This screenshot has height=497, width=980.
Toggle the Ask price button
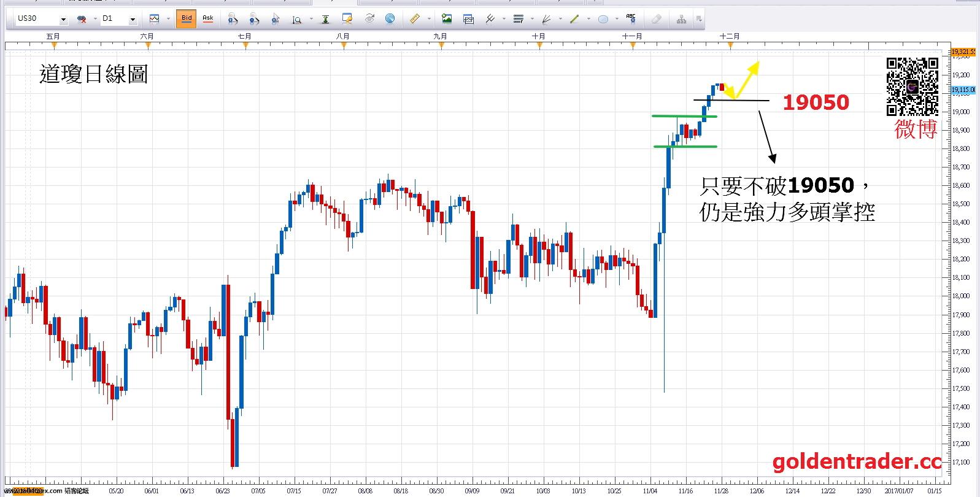pyautogui.click(x=208, y=19)
